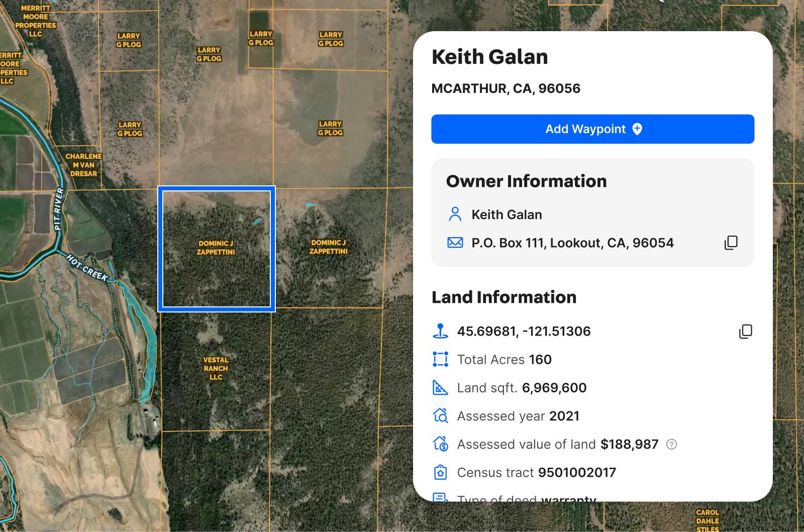The image size is (804, 532).
Task: Click the house icon next to Assessed year
Action: [x=440, y=415]
